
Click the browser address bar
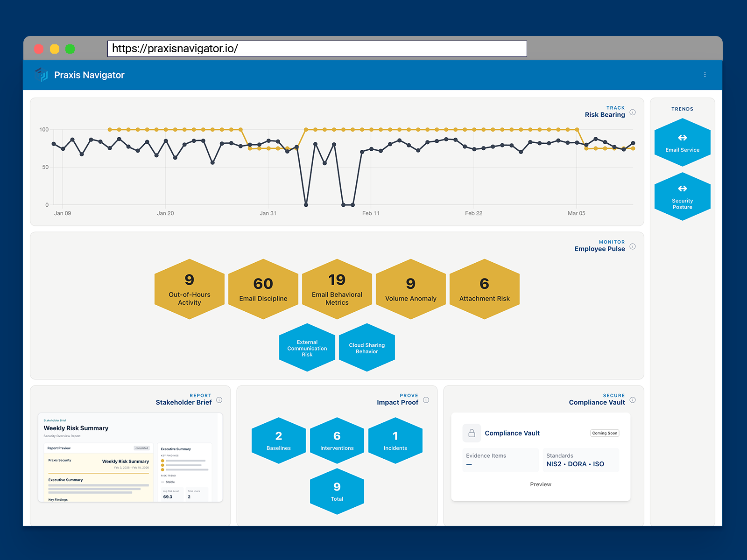317,48
